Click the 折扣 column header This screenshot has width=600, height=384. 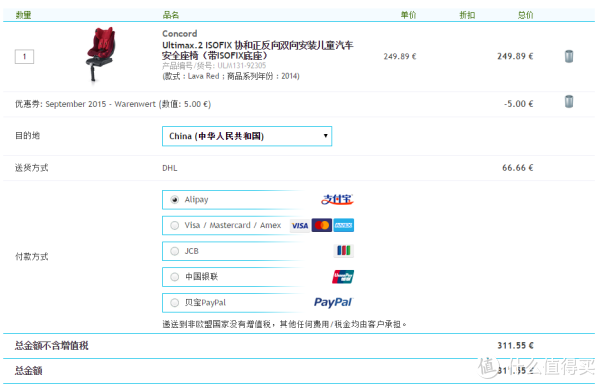point(467,15)
